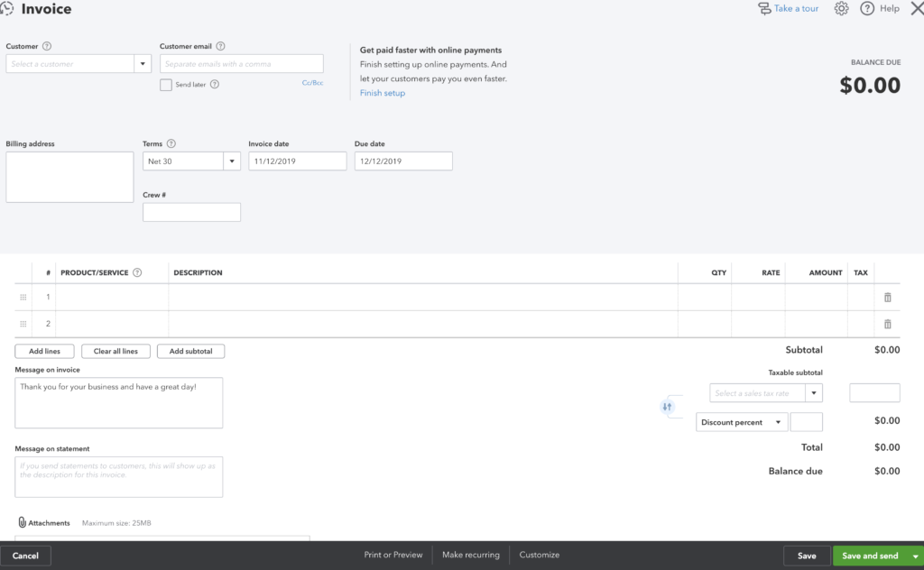Expand the Customer selection dropdown
The height and width of the screenshot is (570, 924).
click(143, 64)
